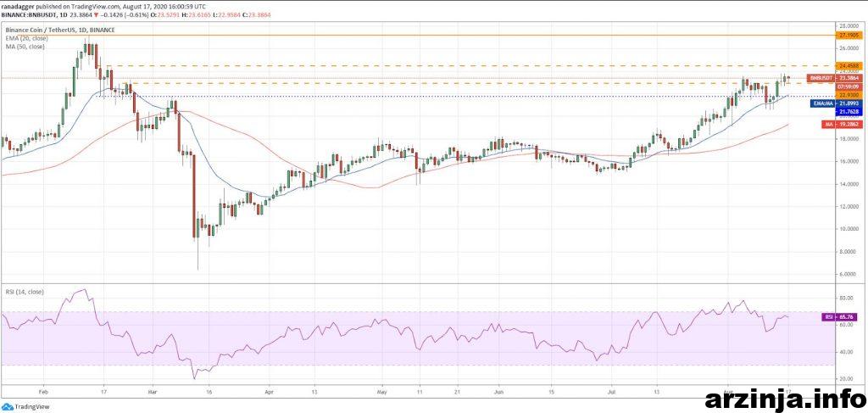
Task: Click the 07:59:09 countdown label
Action: (849, 87)
